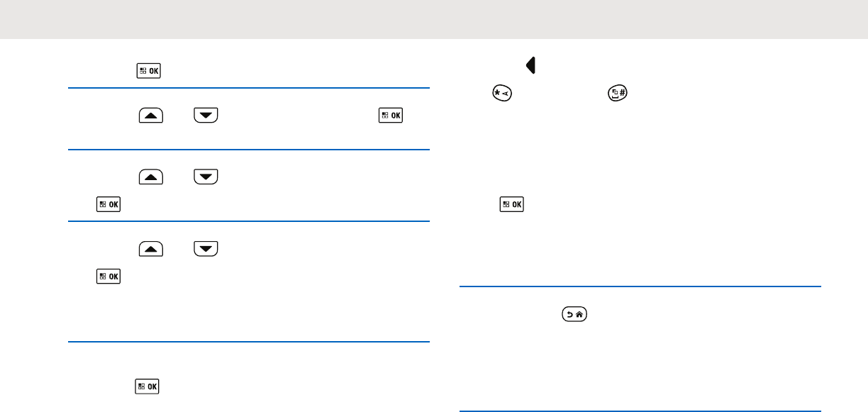Select the down arrow in the second step row
This screenshot has height=412, width=868.
coord(206,174)
